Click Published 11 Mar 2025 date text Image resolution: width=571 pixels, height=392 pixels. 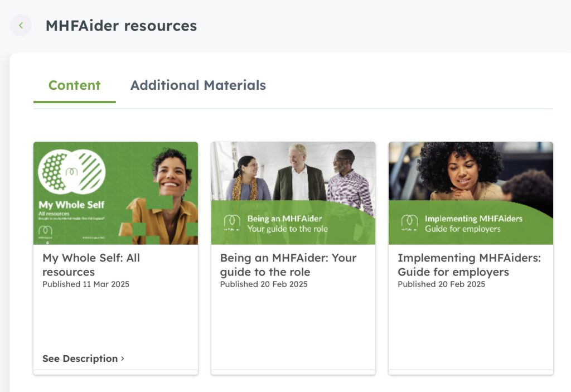[86, 284]
